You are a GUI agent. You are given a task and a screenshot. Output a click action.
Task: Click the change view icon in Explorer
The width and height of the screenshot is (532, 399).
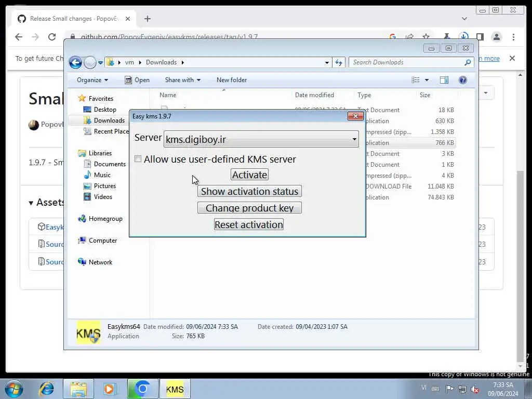(x=415, y=80)
